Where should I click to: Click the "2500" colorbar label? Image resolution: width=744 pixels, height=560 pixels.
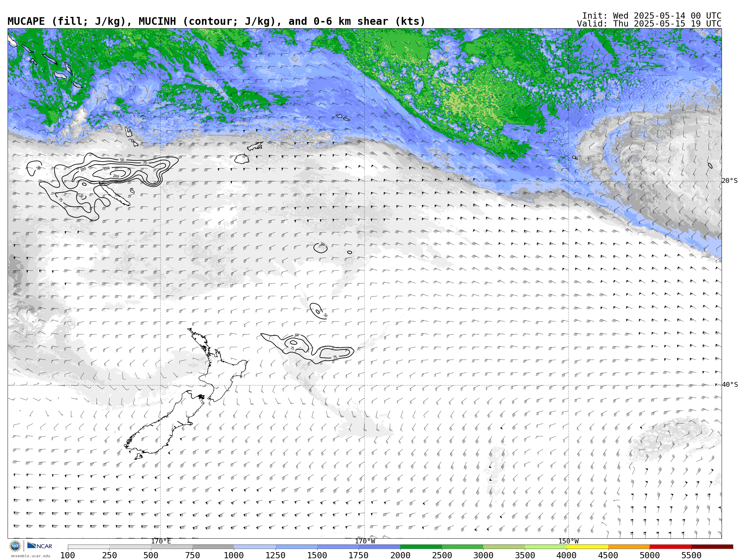point(442,556)
